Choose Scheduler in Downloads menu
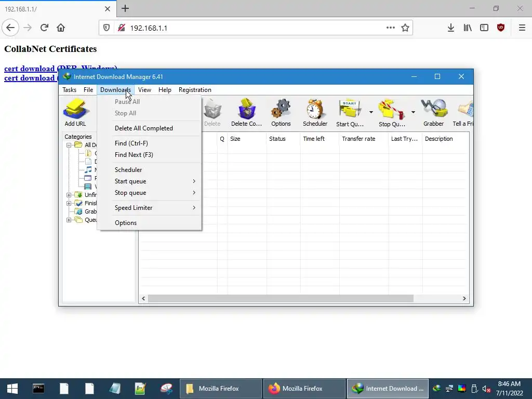Screen dimensions: 532x399 (x=149, y=170)
